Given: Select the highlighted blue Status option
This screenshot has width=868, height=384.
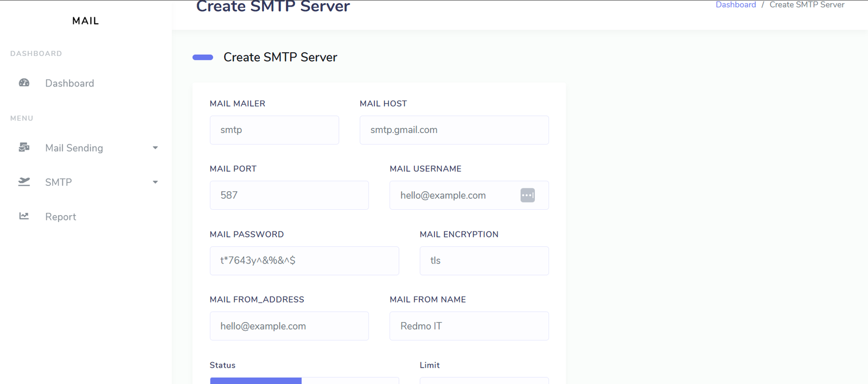Looking at the screenshot, I should [x=256, y=380].
